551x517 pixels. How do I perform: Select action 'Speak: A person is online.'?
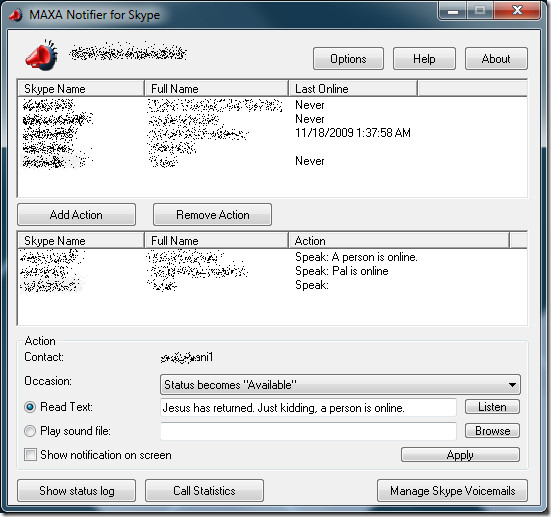[x=272, y=257]
